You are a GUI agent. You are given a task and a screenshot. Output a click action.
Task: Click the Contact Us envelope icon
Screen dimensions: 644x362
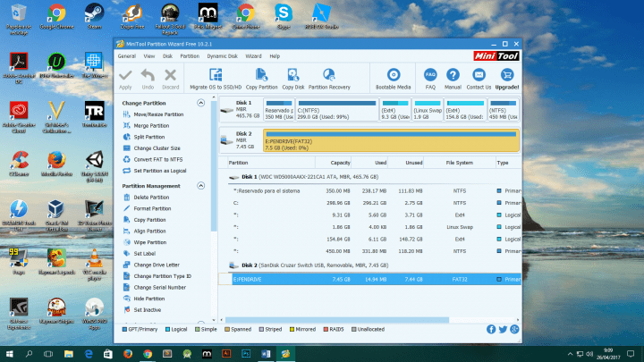(479, 79)
